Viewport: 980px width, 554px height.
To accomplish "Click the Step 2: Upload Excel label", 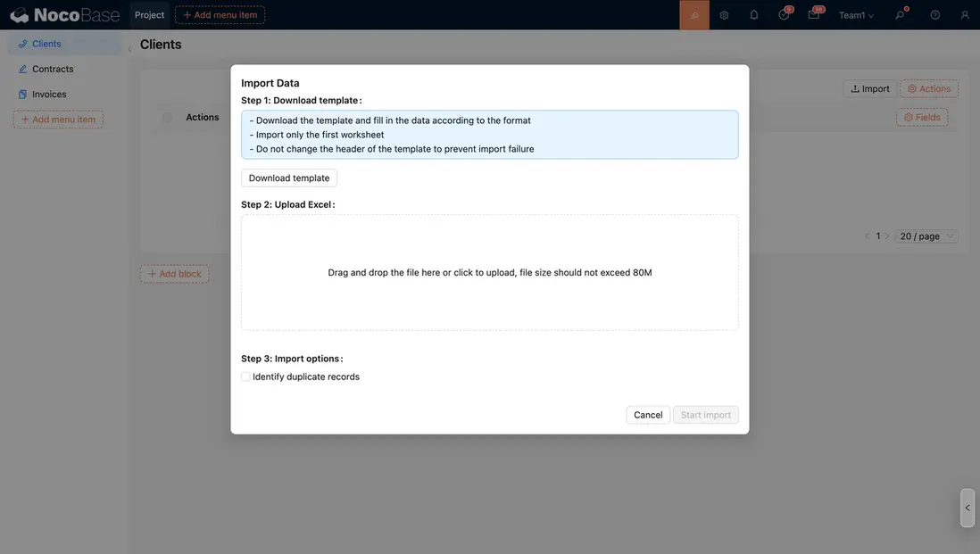I will pos(288,205).
